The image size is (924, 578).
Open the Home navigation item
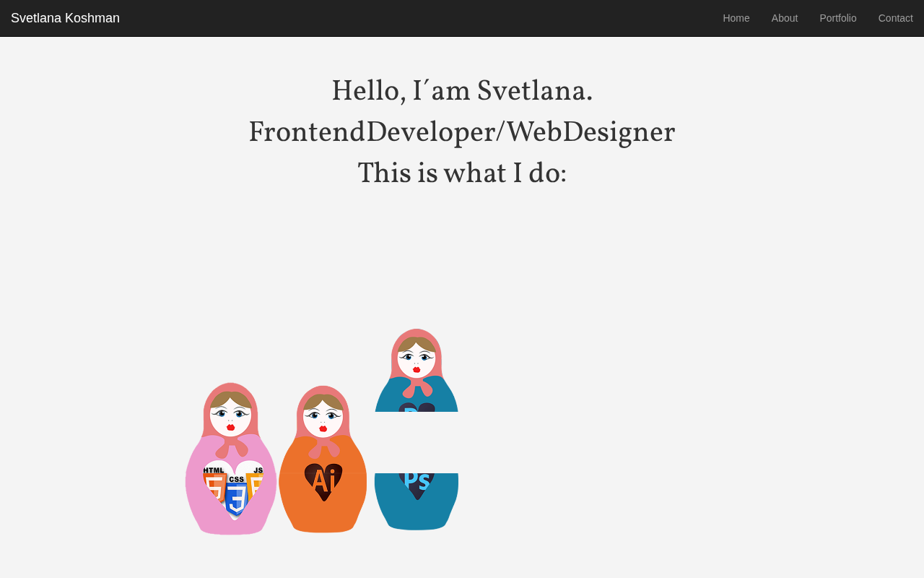coord(736,18)
